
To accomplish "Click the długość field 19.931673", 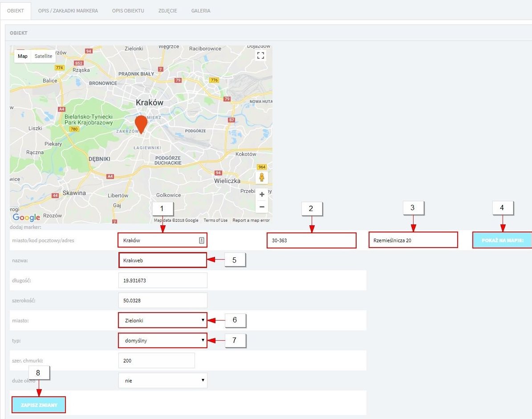I will (162, 280).
